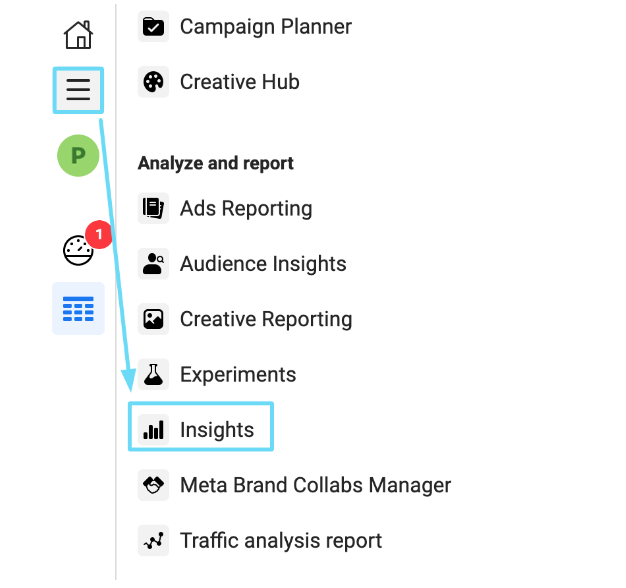Choose Traffic analysis report entry
Screen dimensions: 626x588
point(281,541)
